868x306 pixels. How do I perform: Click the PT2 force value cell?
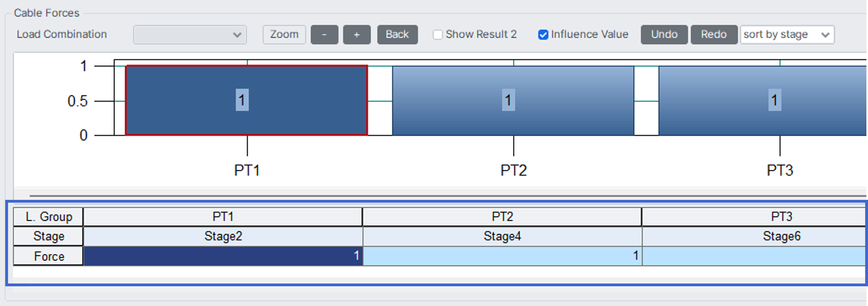(502, 256)
